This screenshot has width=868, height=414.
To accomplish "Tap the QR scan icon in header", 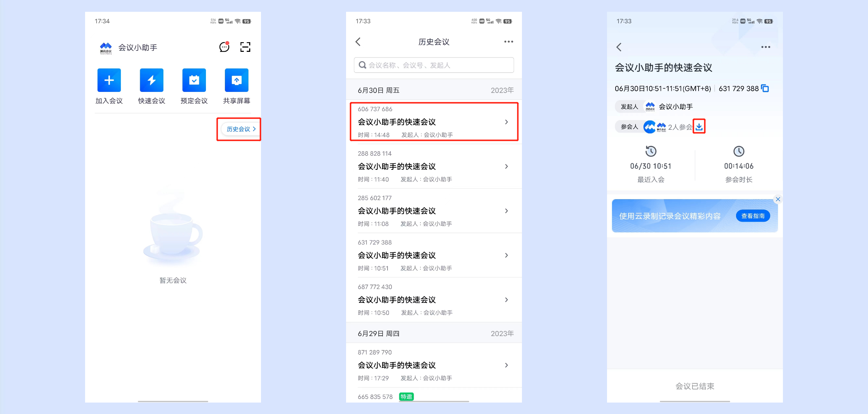I will click(245, 47).
